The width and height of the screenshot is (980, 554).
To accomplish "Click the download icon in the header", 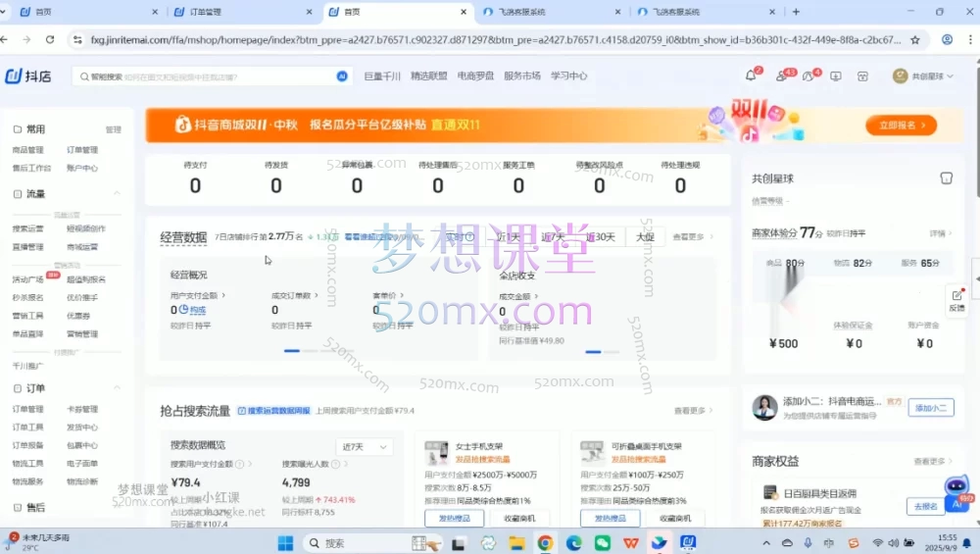I will click(x=836, y=76).
